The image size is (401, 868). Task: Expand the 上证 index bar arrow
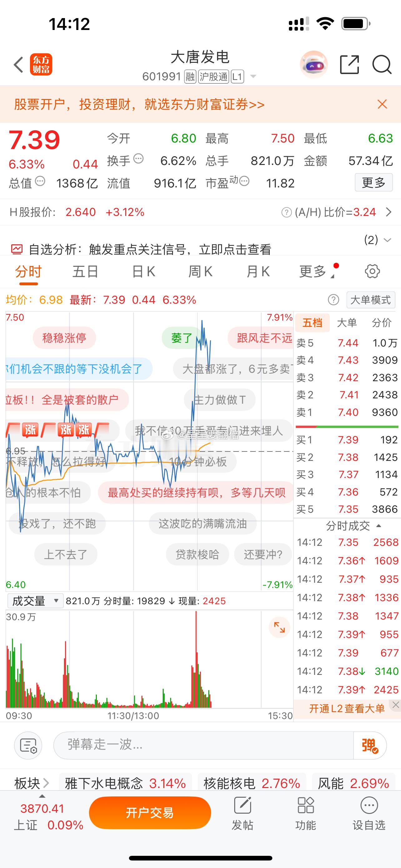(42, 796)
